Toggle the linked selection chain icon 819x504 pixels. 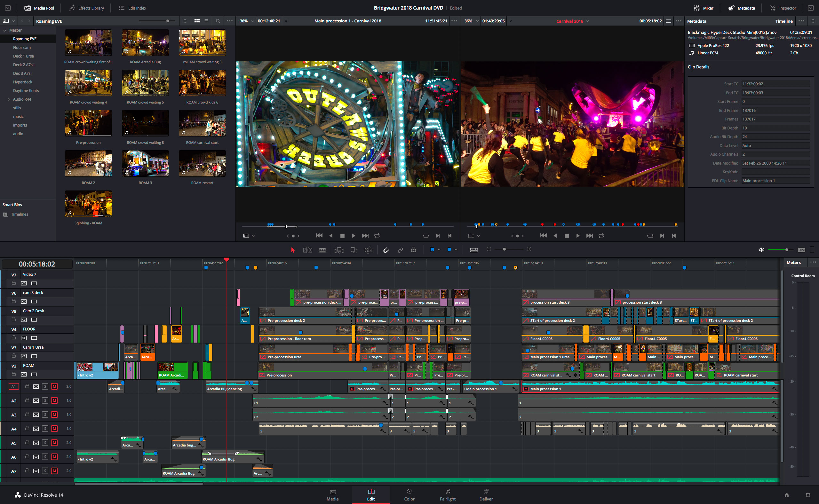[400, 250]
